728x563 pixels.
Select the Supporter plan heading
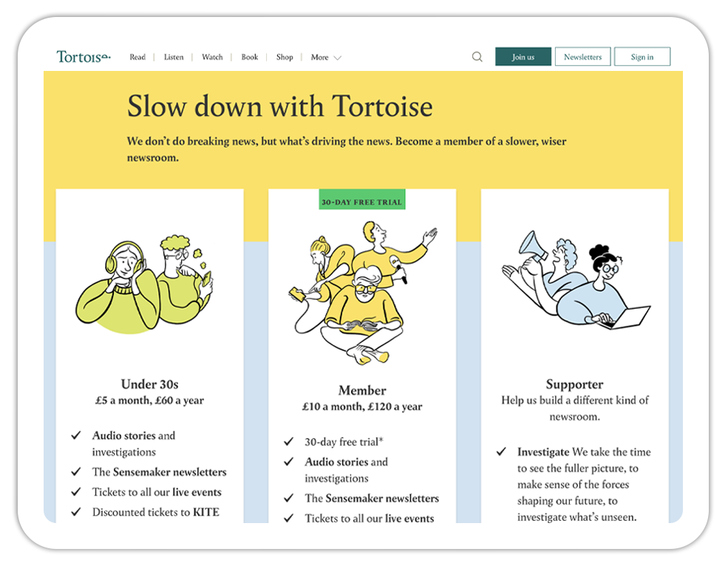574,384
